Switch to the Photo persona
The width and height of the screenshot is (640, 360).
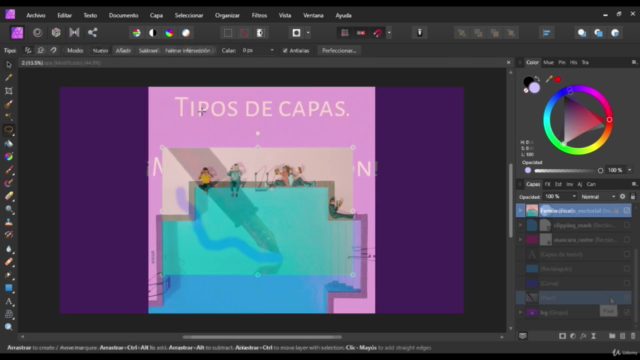click(17, 33)
